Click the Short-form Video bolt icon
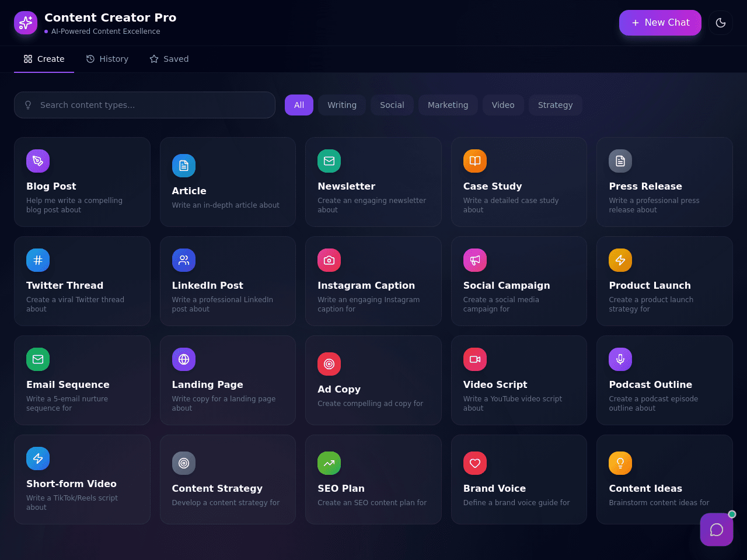Screen dimensions: 747x560 [38, 459]
